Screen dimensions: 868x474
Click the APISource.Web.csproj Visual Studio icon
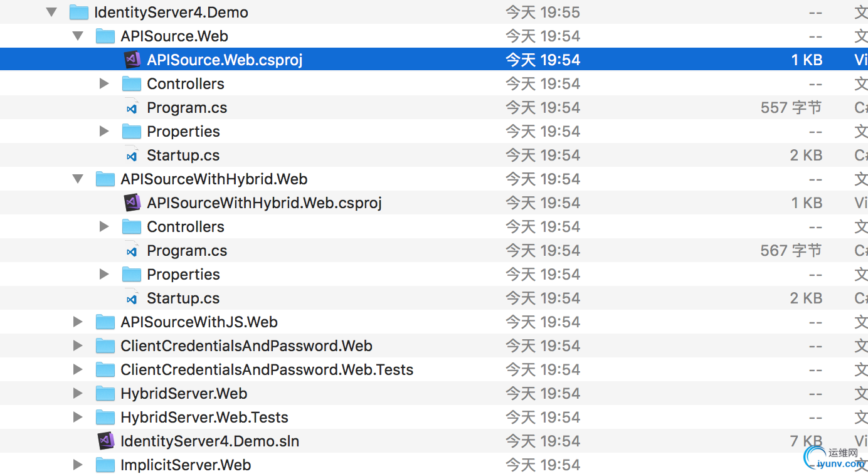(132, 60)
